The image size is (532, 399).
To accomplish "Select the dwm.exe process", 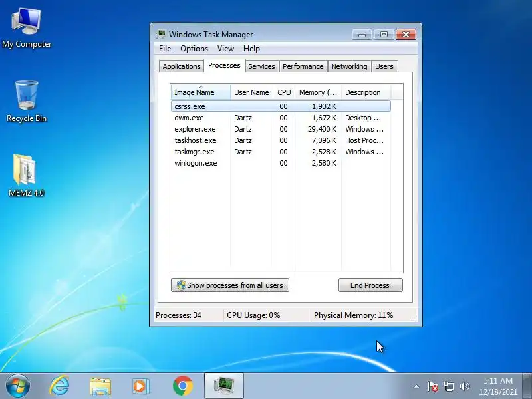I will point(281,118).
